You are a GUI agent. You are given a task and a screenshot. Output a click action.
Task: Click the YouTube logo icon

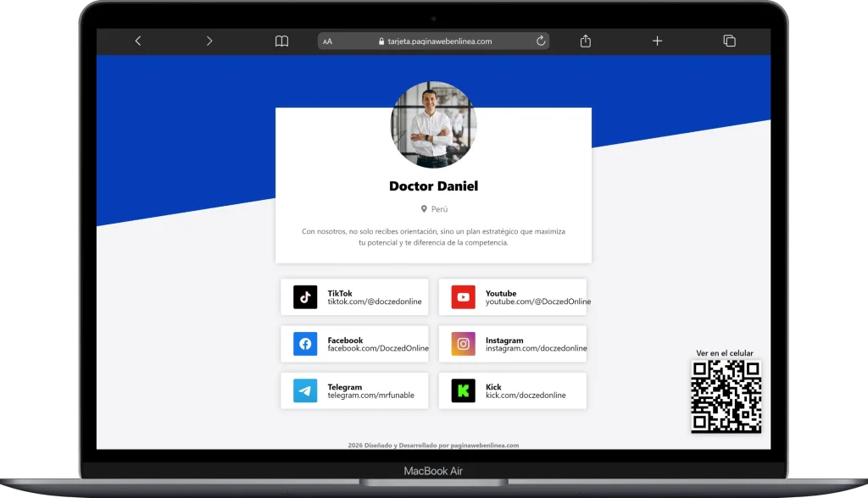click(463, 297)
